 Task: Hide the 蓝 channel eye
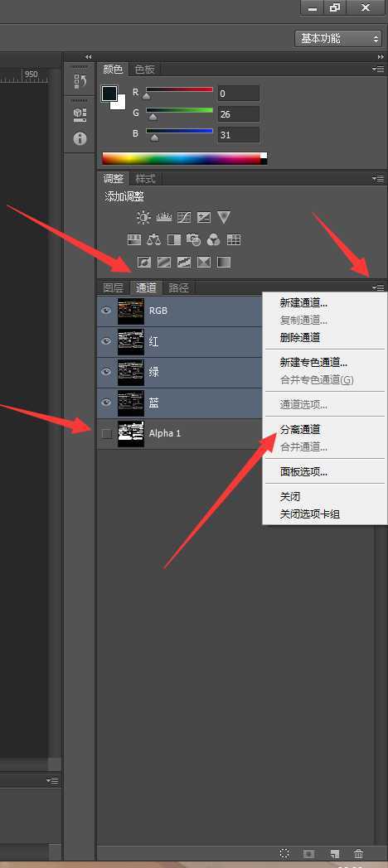[106, 403]
